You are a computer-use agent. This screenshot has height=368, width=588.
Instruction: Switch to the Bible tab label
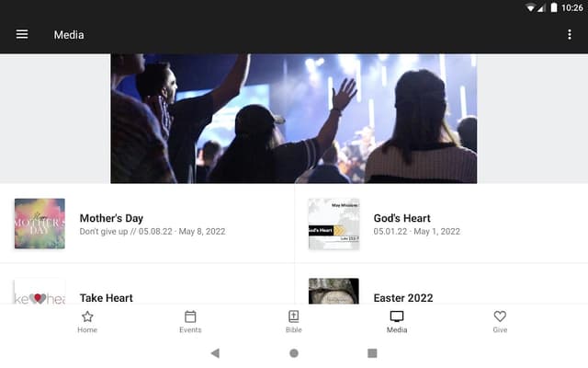tap(294, 329)
